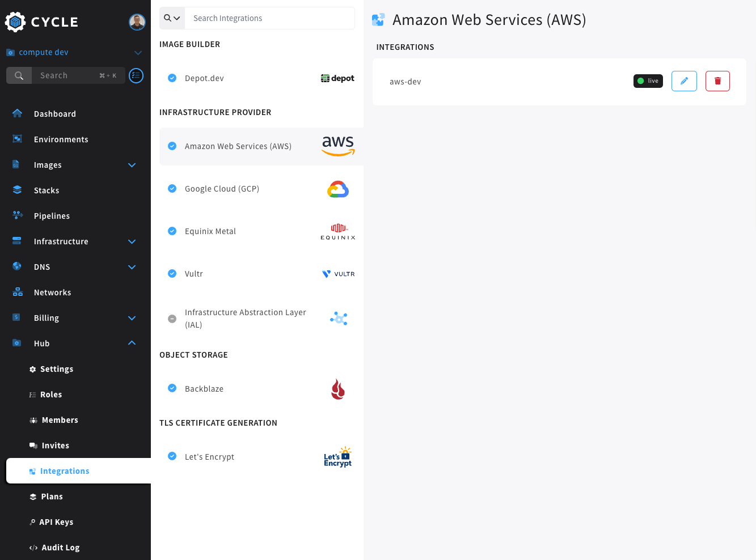Expand the Images submenu chevron
Image resolution: width=756 pixels, height=560 pixels.
132,165
